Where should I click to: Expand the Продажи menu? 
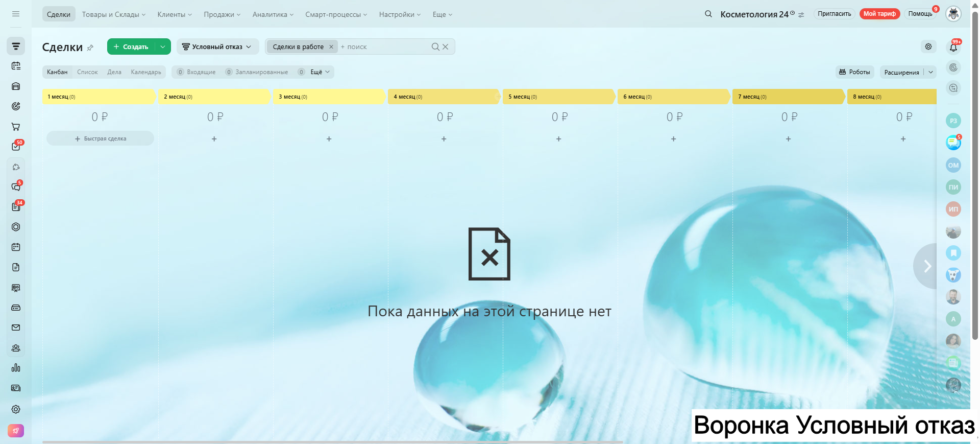click(x=222, y=14)
